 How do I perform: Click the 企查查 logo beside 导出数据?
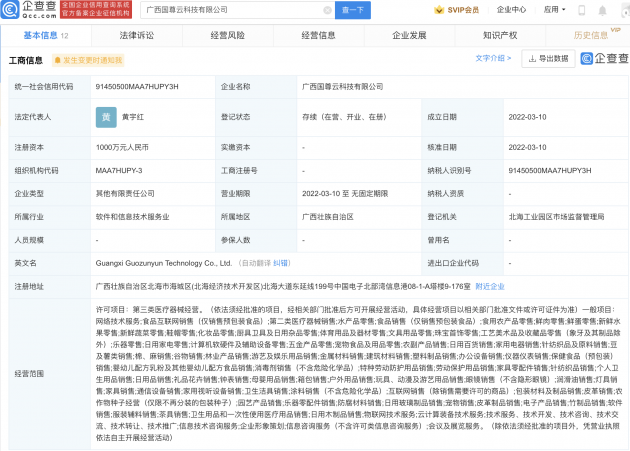coord(604,59)
